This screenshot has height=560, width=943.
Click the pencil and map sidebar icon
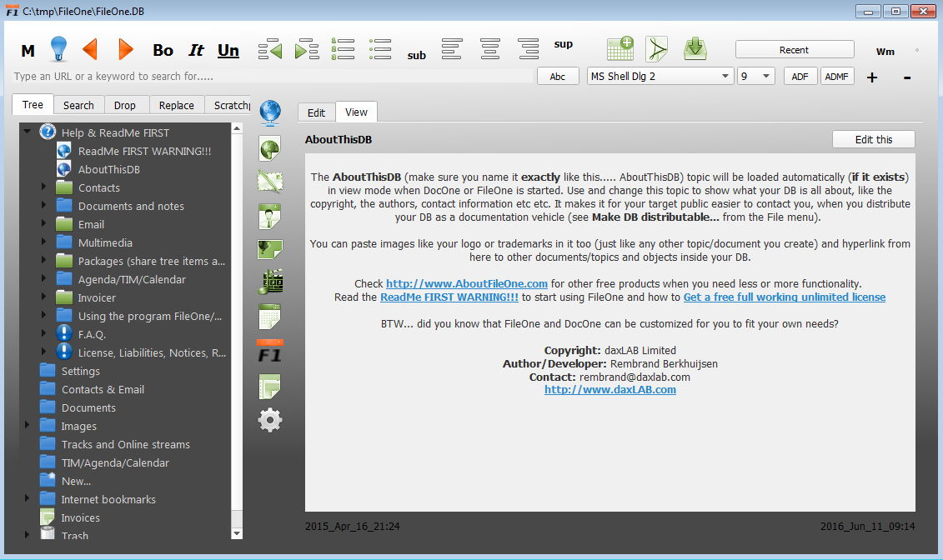click(270, 182)
